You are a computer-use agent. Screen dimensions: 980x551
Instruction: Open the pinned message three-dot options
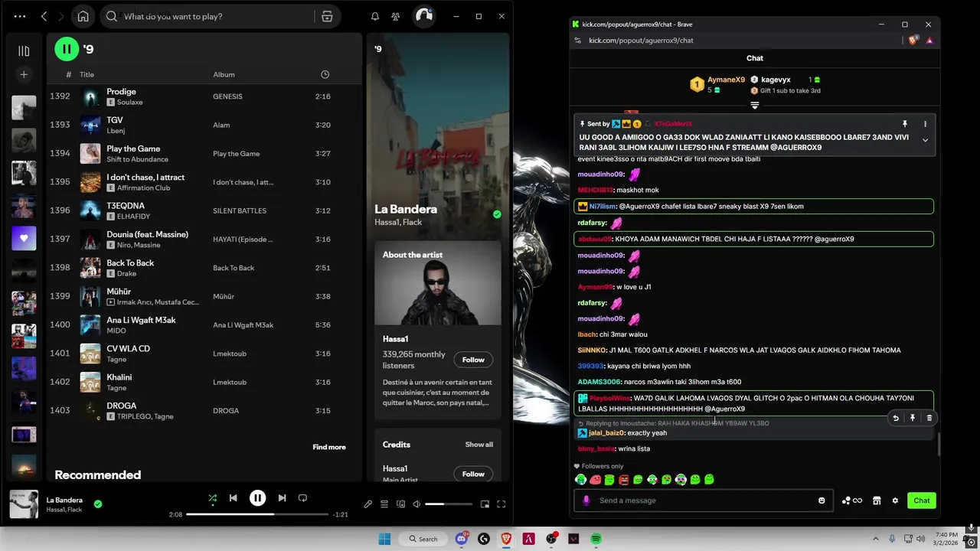pos(925,124)
